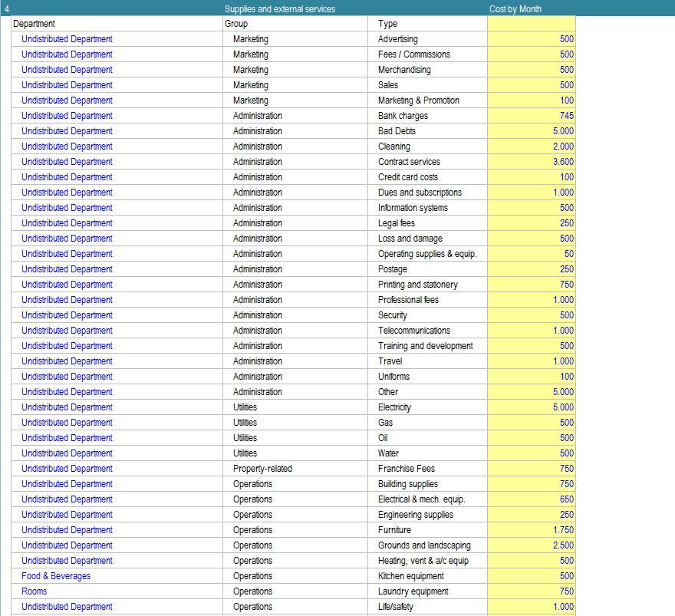Edit Operating supplies & equip. cost 50

532,254
